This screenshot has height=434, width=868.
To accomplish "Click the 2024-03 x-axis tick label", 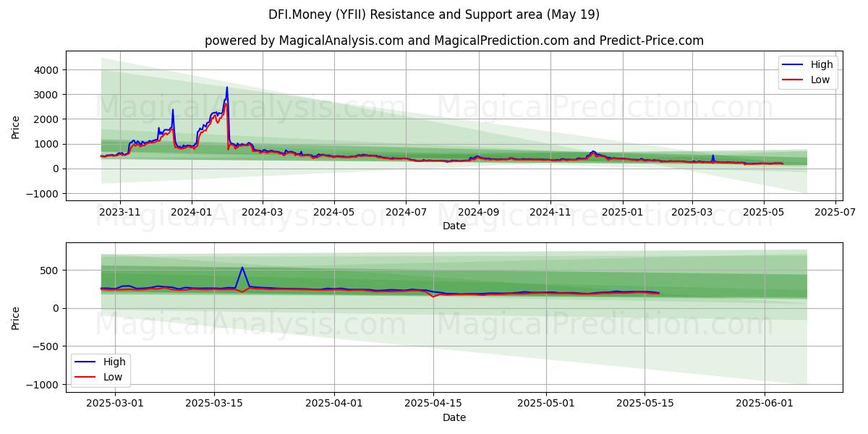I will coord(262,213).
